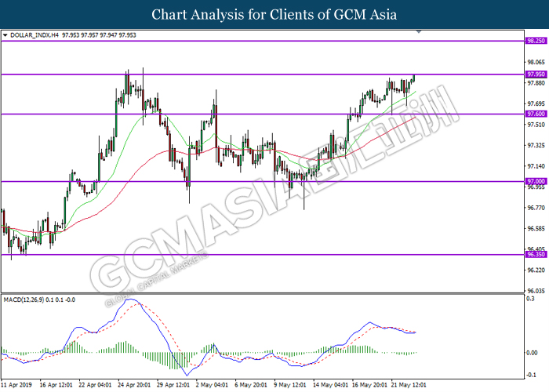
Task: Click the MACD 0.00 scale value
Action: tap(533, 353)
